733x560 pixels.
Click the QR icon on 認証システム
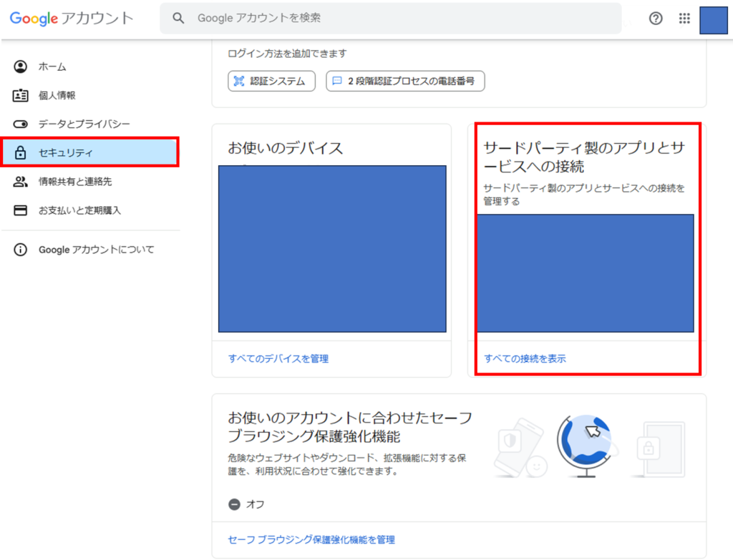click(239, 82)
